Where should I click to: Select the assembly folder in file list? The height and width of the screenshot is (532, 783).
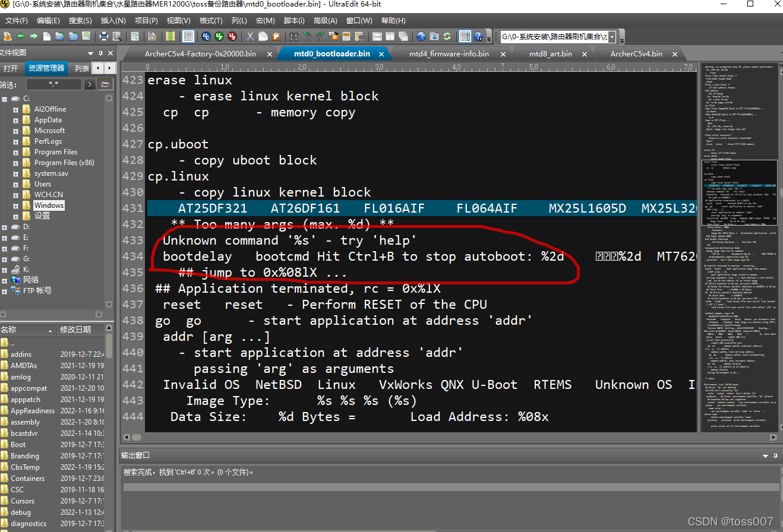pyautogui.click(x=25, y=422)
